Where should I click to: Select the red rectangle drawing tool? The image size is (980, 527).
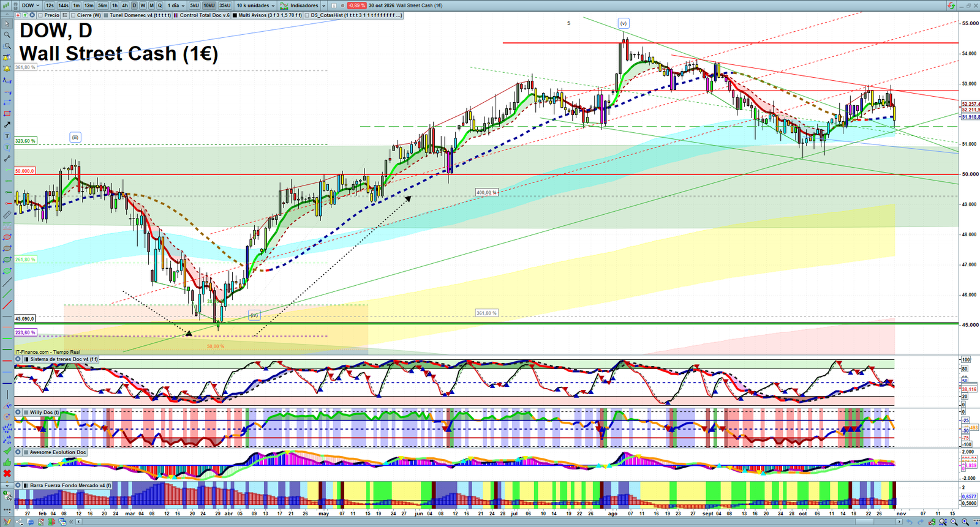(7, 113)
